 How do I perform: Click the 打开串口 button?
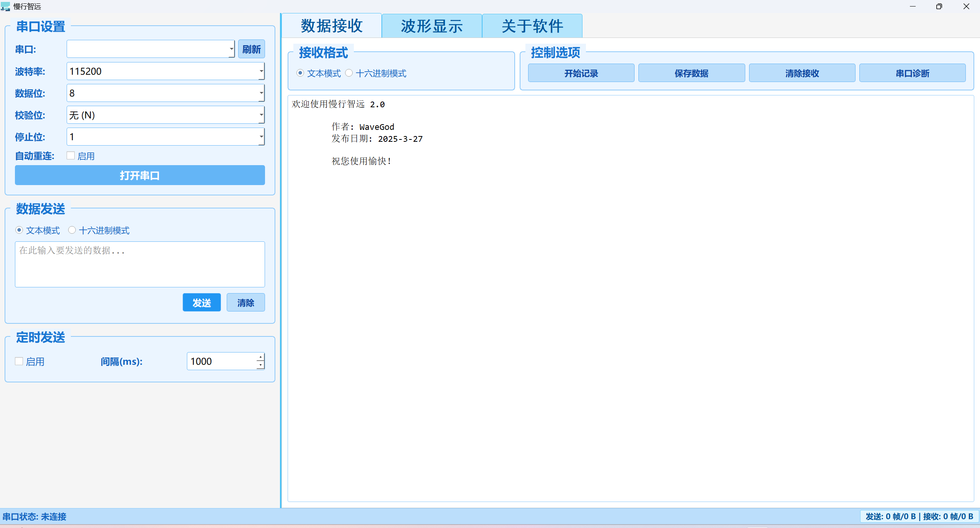[140, 175]
